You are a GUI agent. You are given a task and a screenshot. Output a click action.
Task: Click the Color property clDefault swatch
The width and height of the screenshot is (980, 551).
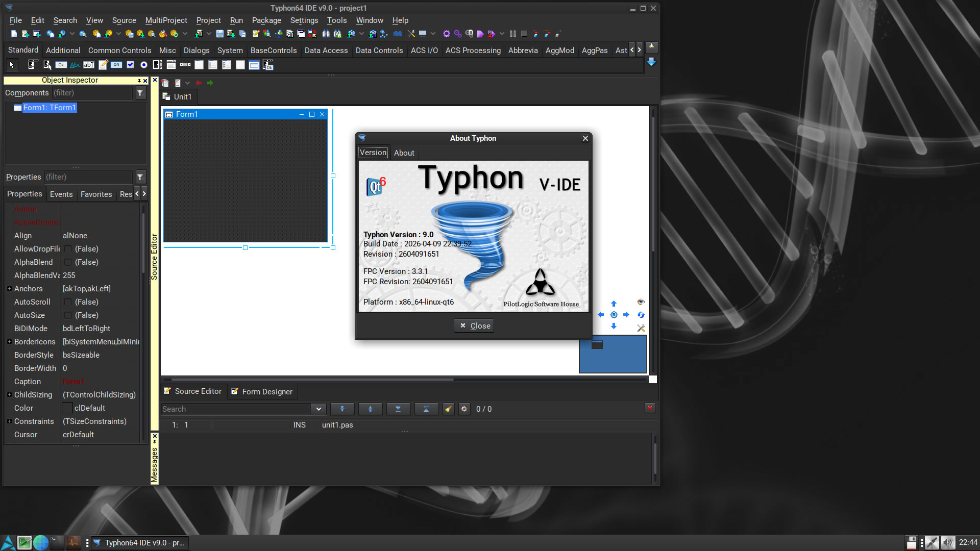coord(67,408)
